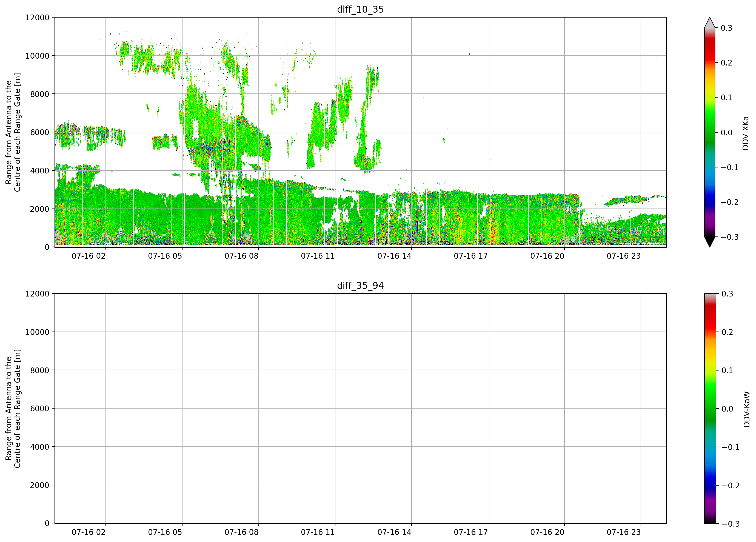Click the −0.1 tick on the DDV-KaW colorbar
Viewport: 756px width, 542px height.
(730, 447)
